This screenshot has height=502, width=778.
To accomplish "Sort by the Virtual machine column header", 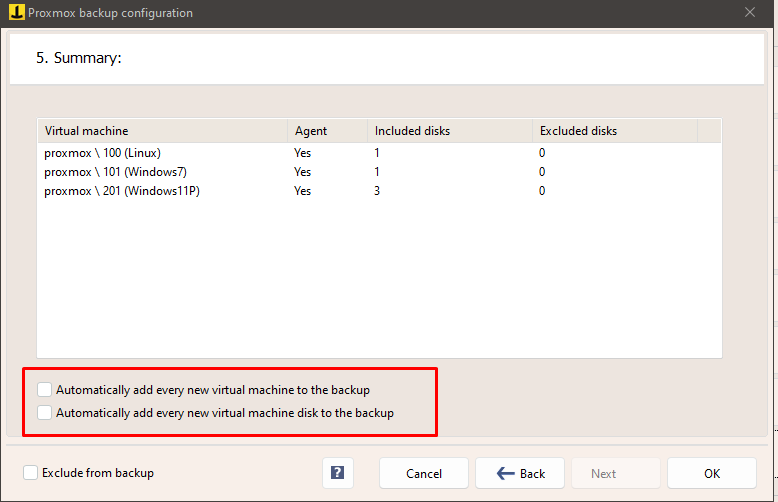I will click(162, 131).
